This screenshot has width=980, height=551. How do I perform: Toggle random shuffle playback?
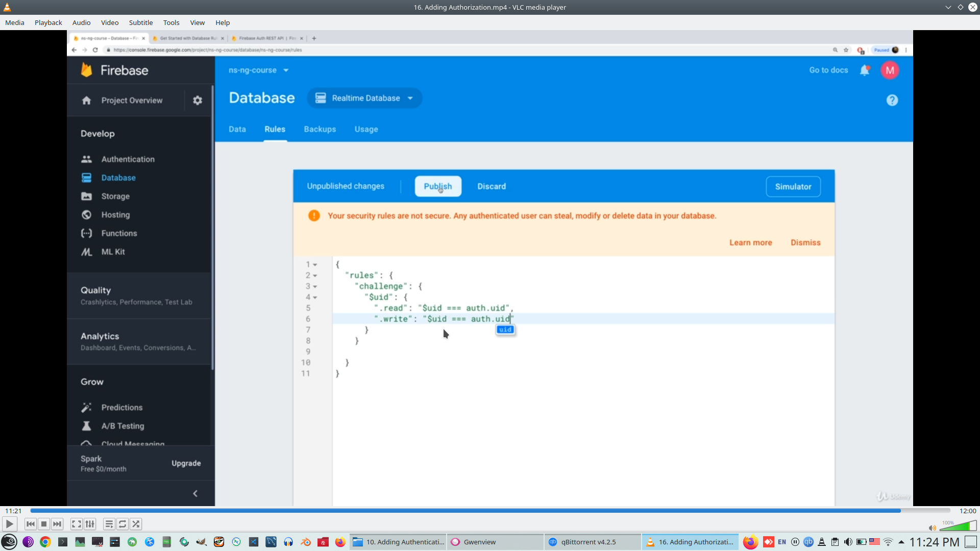[x=136, y=524]
